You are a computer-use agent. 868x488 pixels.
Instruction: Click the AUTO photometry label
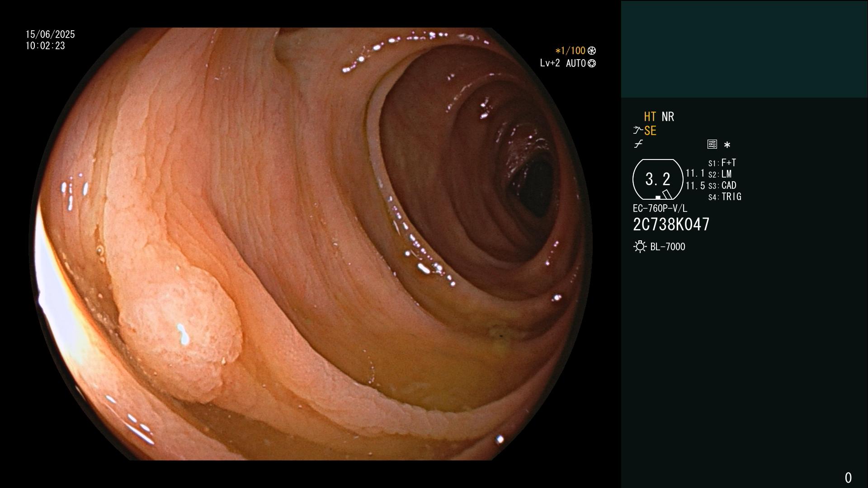pos(576,63)
